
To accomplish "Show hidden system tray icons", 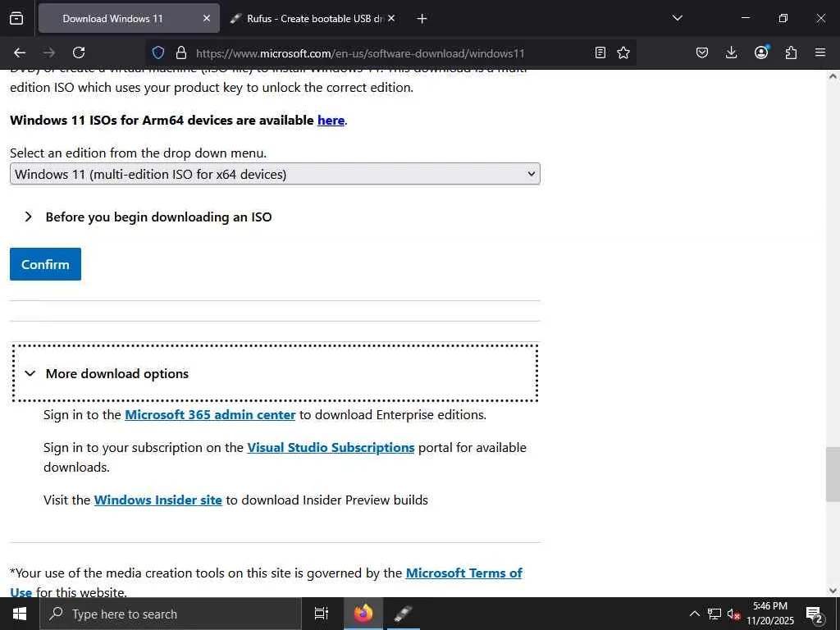I will point(694,614).
